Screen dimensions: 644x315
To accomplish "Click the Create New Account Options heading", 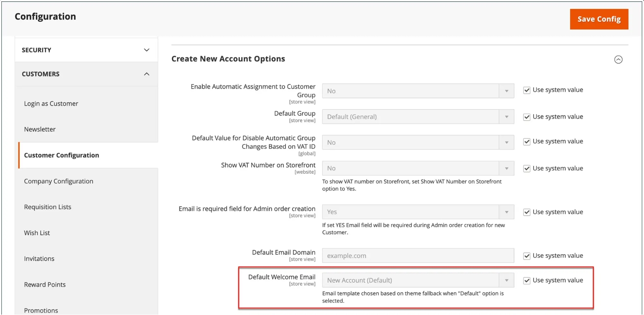I will (x=228, y=59).
